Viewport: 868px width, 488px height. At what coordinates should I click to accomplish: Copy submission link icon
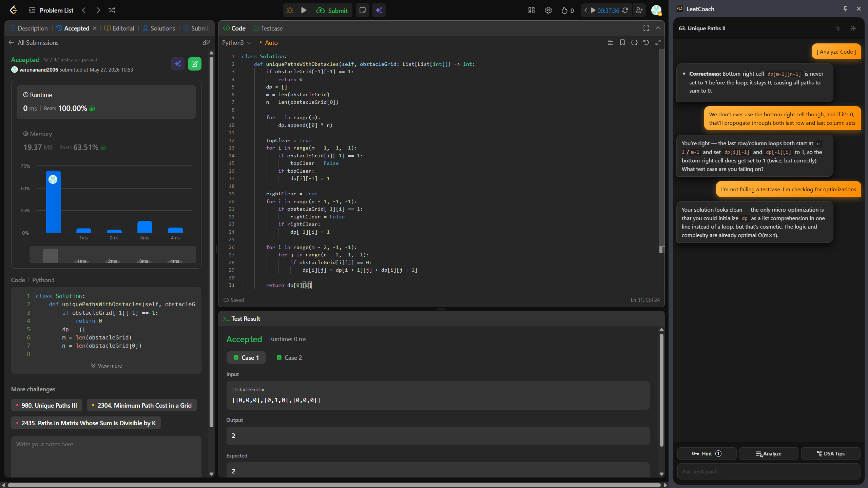(206, 43)
